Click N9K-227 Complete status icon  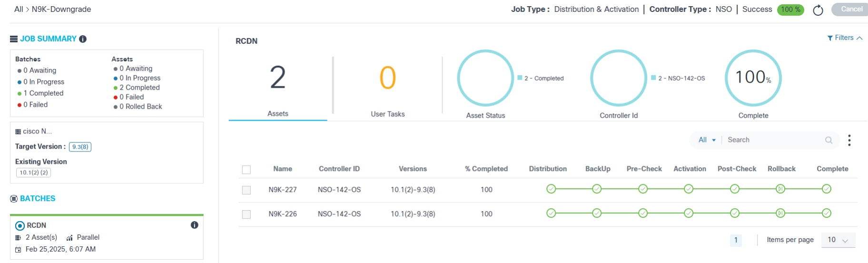point(827,189)
